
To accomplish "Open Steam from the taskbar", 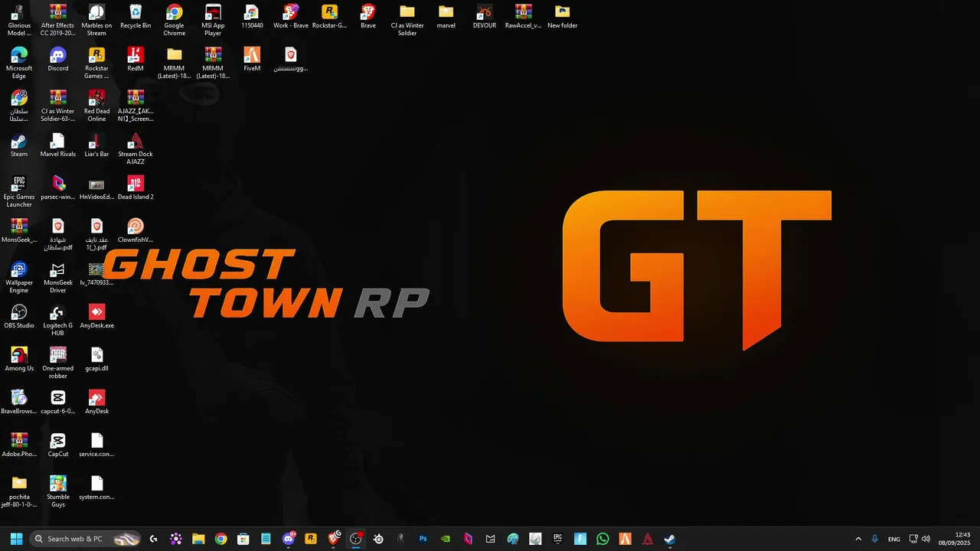I will click(669, 539).
